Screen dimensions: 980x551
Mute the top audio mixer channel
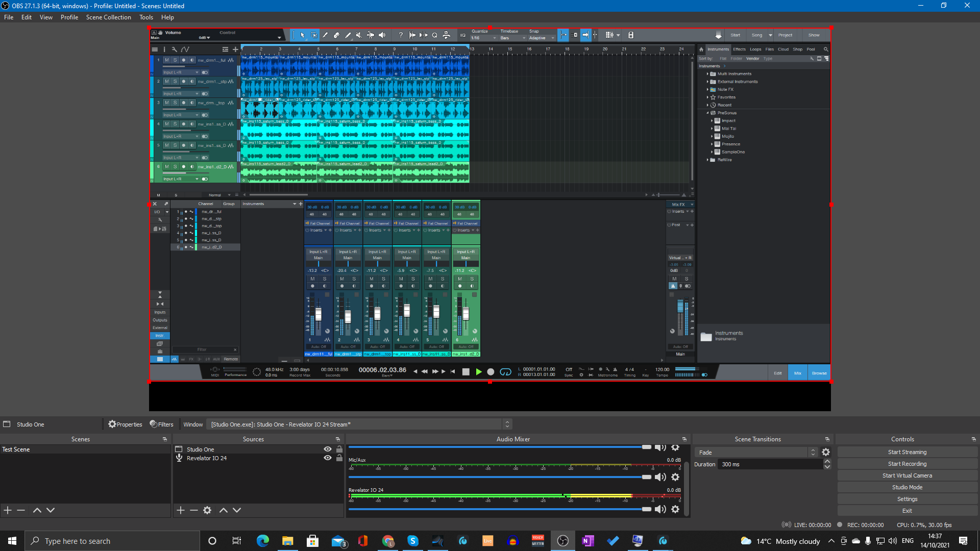click(x=660, y=447)
